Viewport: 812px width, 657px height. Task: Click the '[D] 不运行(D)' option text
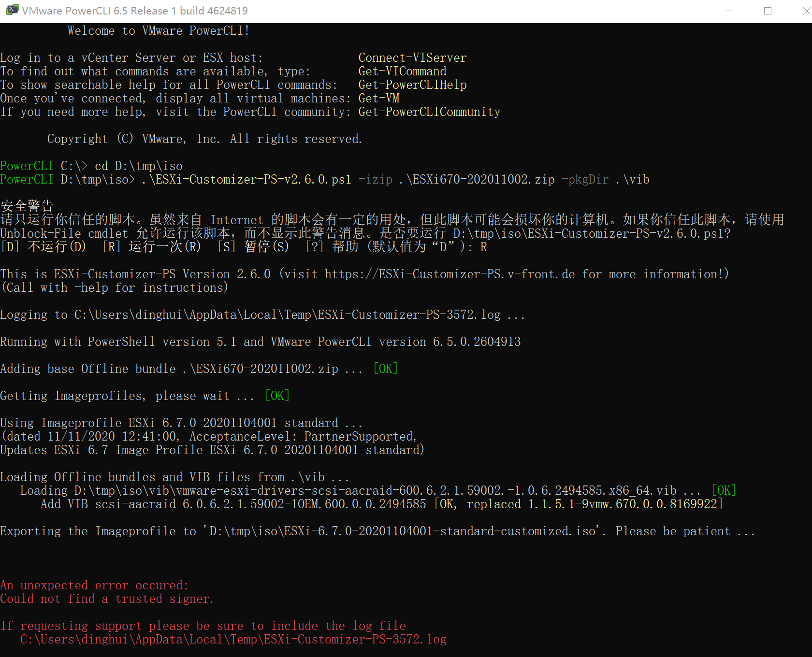click(43, 247)
